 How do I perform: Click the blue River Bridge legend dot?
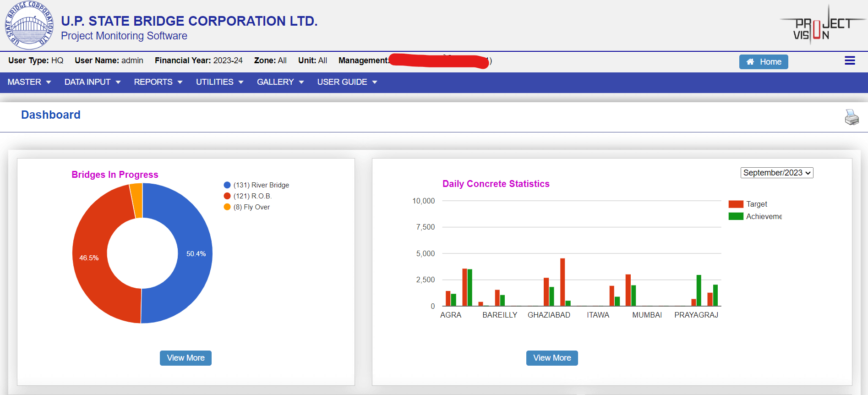pos(227,185)
